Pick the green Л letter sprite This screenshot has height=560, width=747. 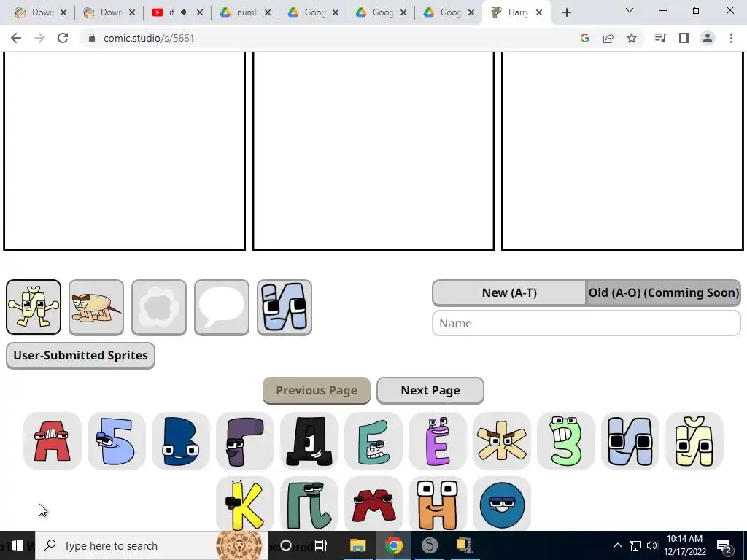tap(309, 504)
